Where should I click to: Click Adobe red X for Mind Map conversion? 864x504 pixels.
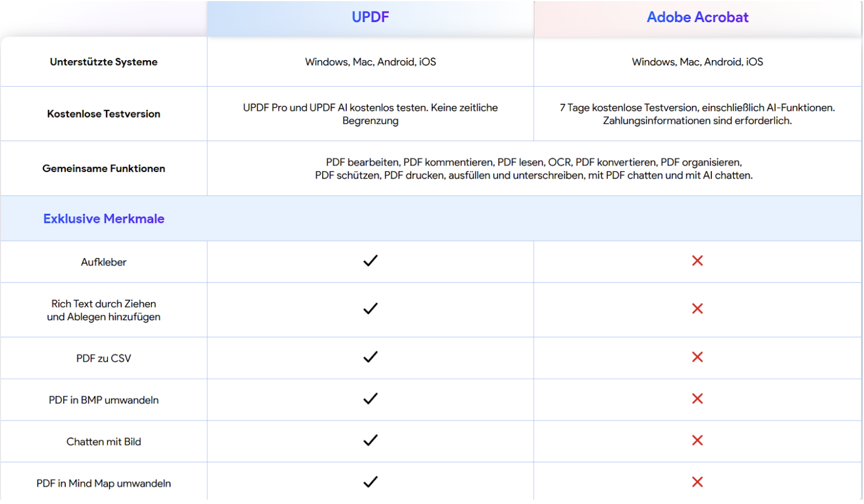[697, 482]
